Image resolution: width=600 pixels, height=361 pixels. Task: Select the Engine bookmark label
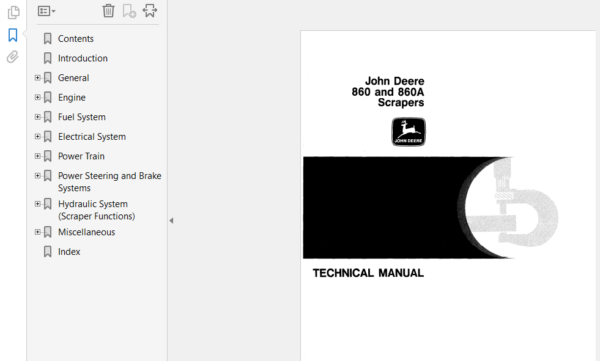point(72,97)
